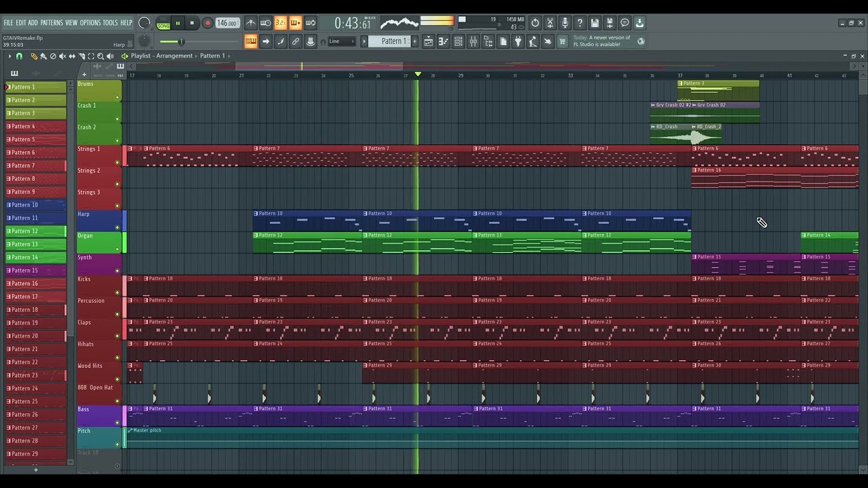Screen dimensions: 868x488
Task: Open audio editor scissors icon
Action: pyautogui.click(x=550, y=23)
